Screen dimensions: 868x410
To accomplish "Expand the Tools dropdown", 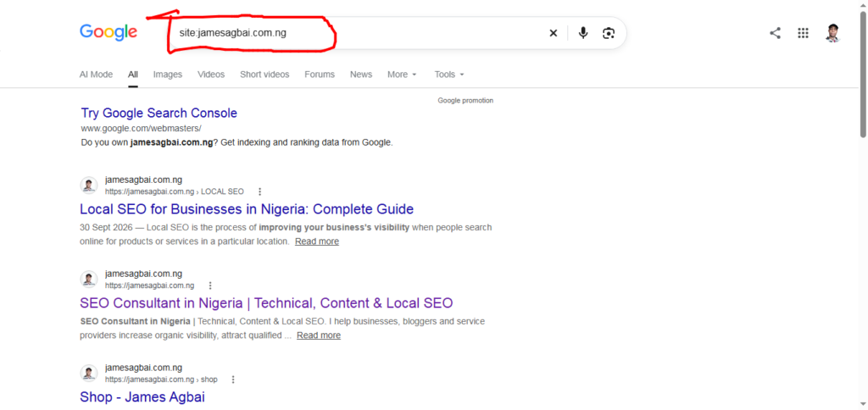I will pyautogui.click(x=449, y=75).
